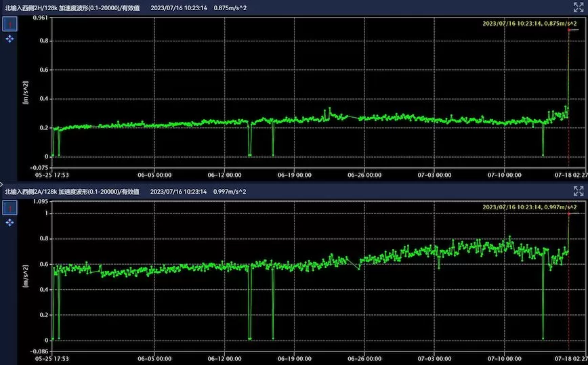Click the 0.961 y-axis maximum label

(41, 18)
